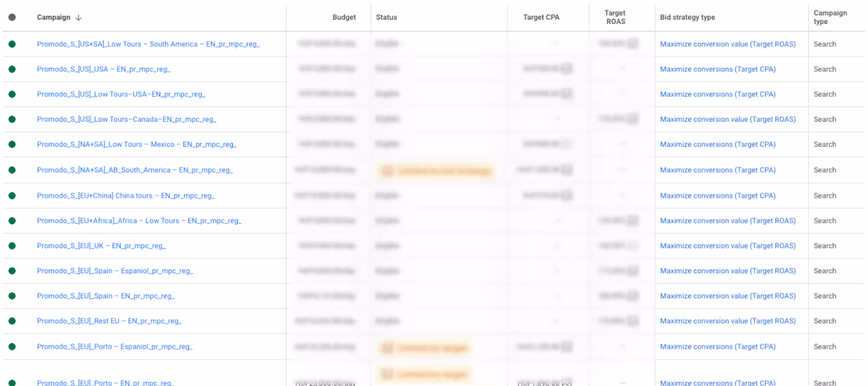This screenshot has width=868, height=386.
Task: Click 'Search' campaign type in Porto Espaniol row
Action: [825, 346]
